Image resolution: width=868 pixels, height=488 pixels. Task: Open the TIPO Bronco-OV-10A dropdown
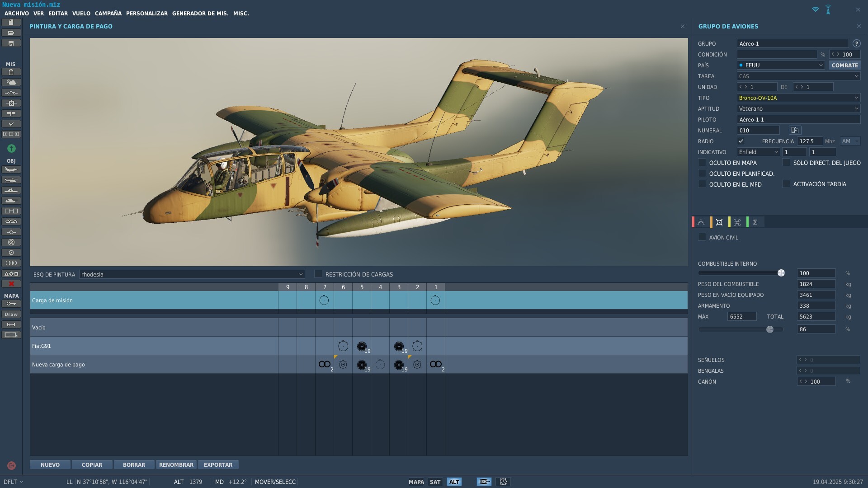click(798, 98)
